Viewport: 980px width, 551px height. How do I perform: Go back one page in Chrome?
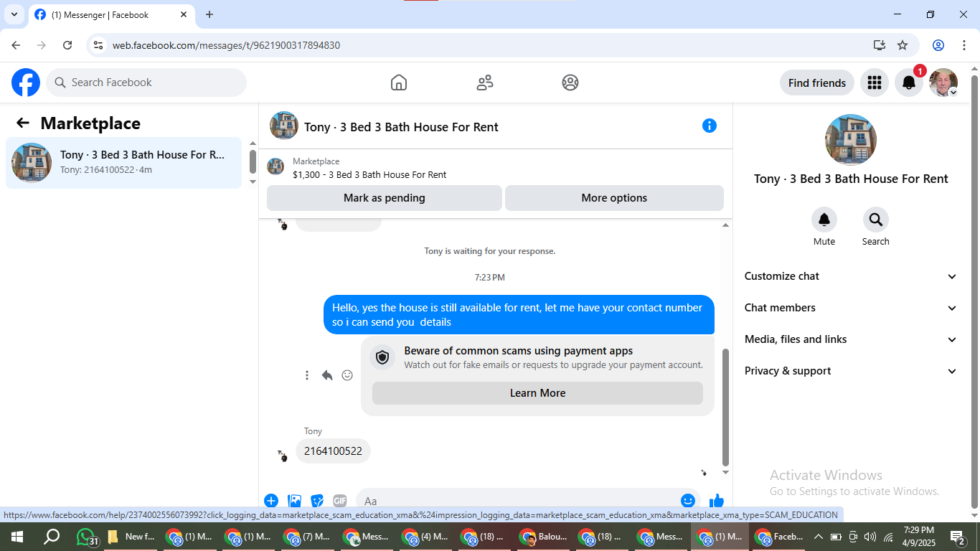[16, 45]
